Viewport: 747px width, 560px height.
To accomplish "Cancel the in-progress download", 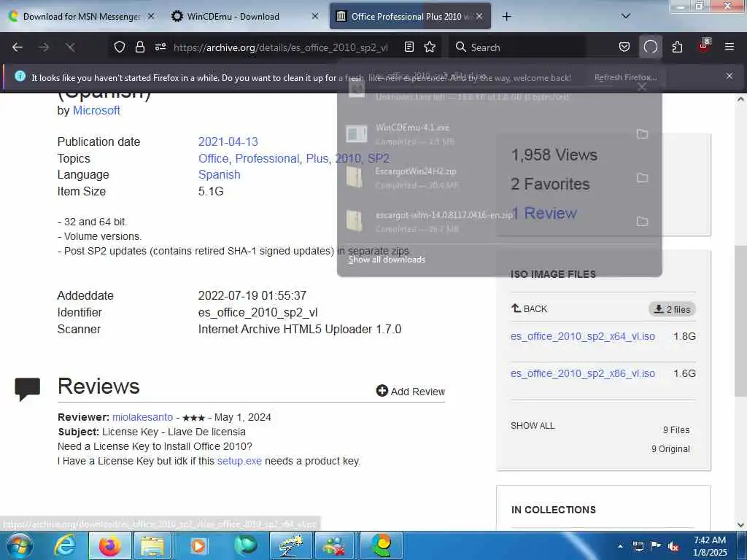I will click(x=642, y=87).
